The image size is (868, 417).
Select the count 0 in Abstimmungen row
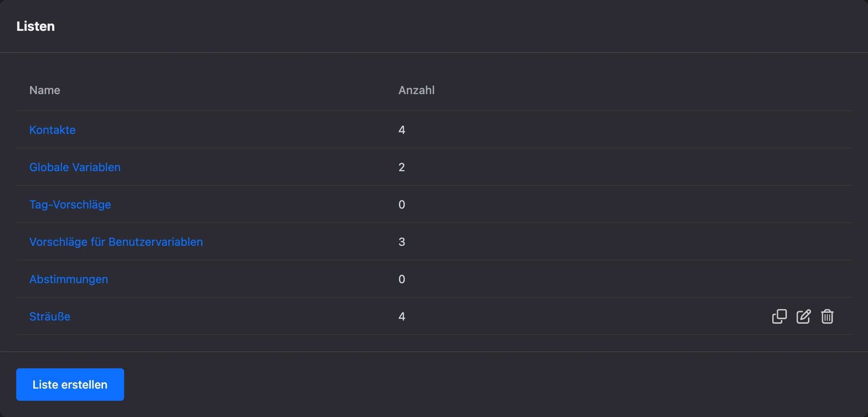point(402,279)
